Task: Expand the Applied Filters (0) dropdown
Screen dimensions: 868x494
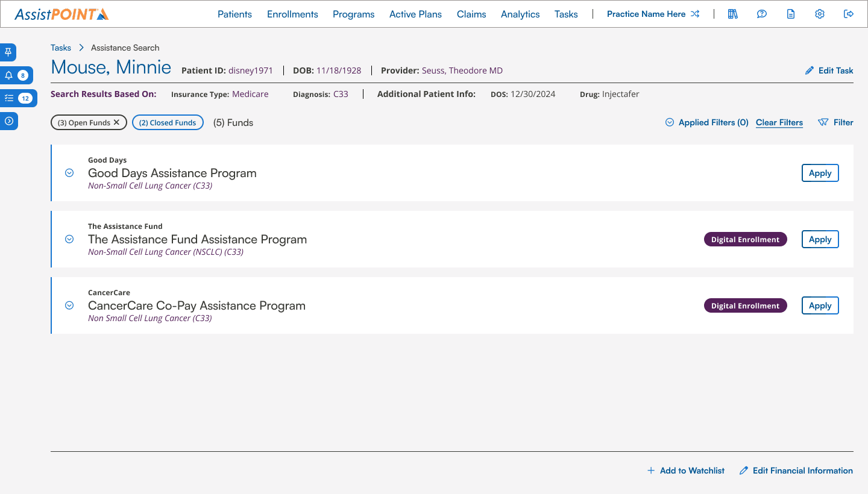Action: tap(706, 122)
